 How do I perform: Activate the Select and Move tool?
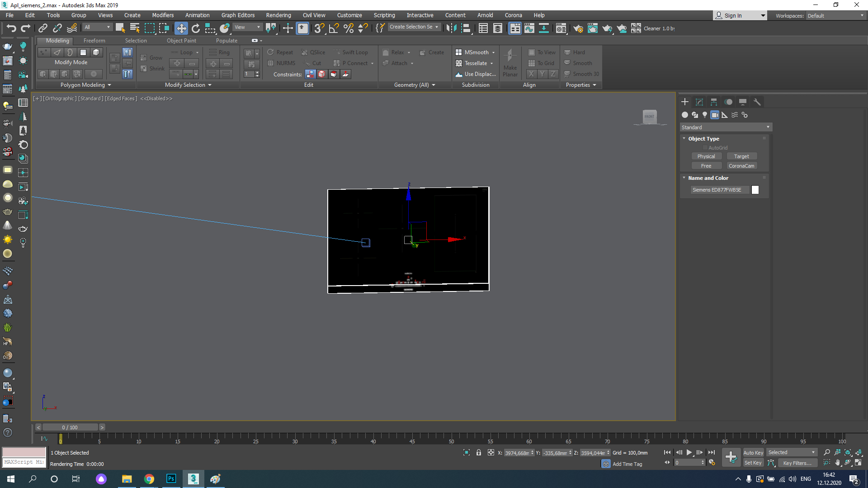tap(181, 28)
